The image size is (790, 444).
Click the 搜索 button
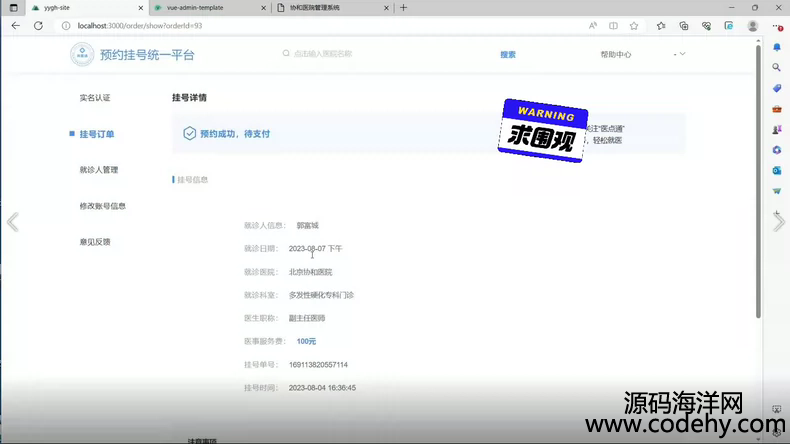click(508, 54)
